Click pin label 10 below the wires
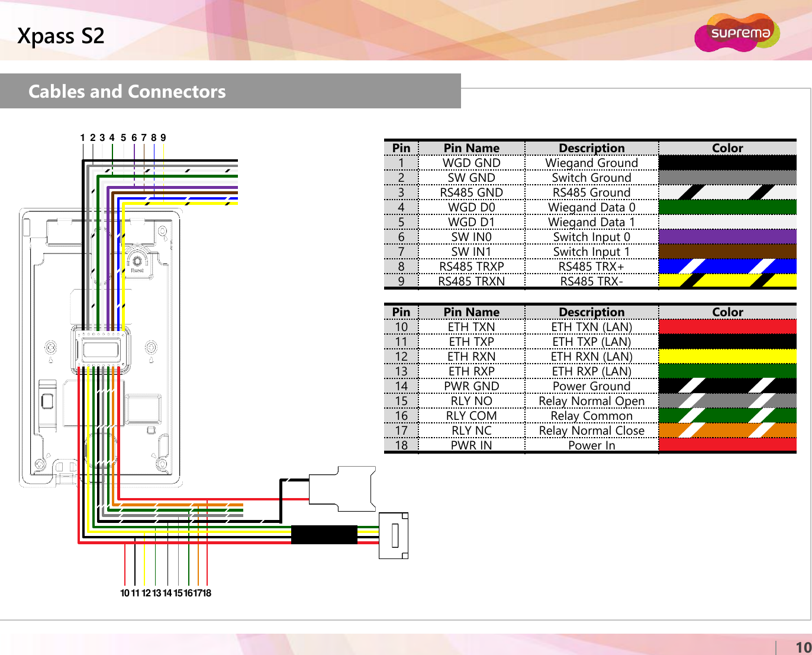The image size is (812, 655). pyautogui.click(x=125, y=593)
